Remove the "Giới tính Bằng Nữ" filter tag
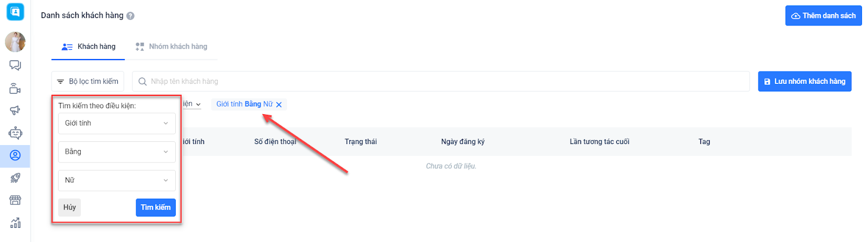Screen dimensions: 868x242 coord(279,104)
